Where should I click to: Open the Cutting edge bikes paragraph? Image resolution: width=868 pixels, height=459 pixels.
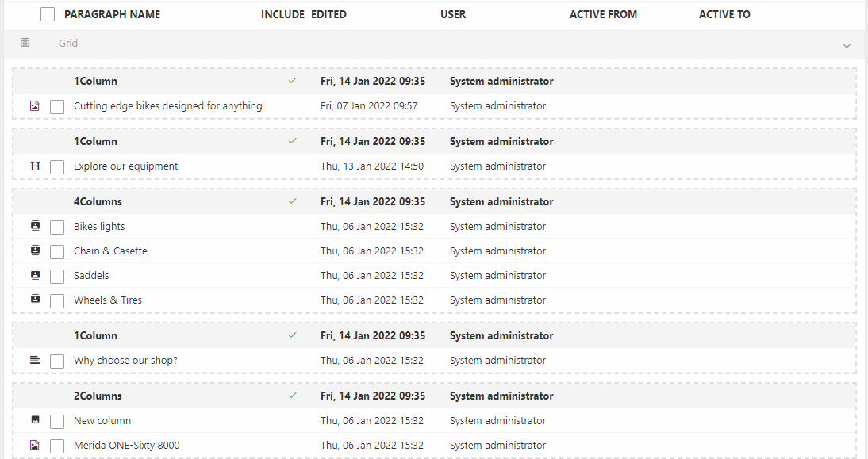click(x=167, y=106)
